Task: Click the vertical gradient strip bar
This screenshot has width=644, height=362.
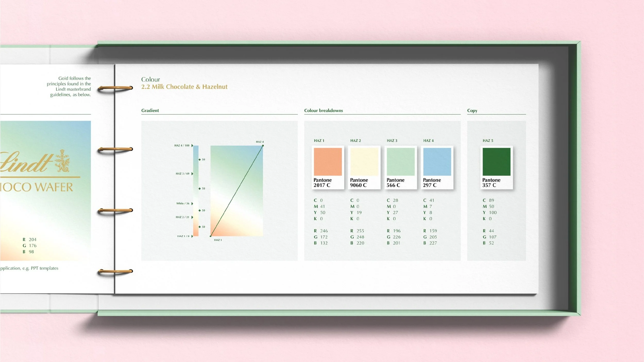Action: tap(196, 191)
